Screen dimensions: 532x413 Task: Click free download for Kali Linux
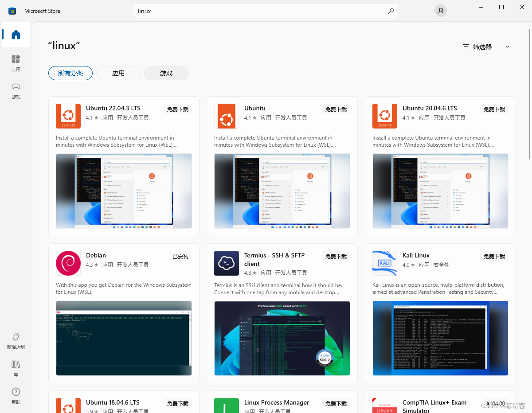[494, 256]
